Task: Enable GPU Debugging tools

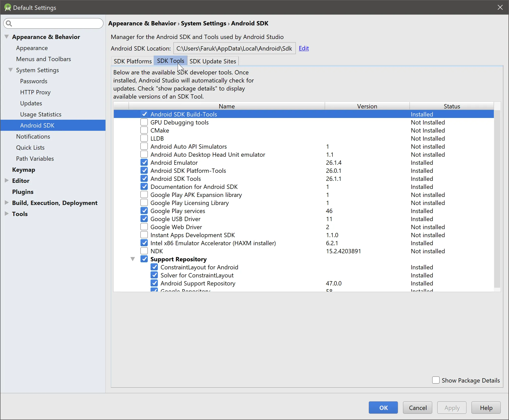Action: 143,122
